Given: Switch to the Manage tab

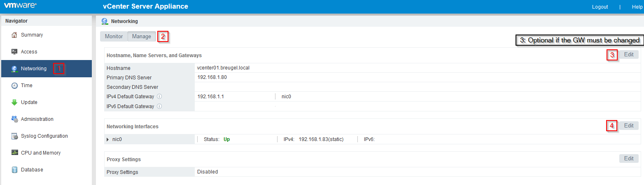Looking at the screenshot, I should click(x=142, y=37).
